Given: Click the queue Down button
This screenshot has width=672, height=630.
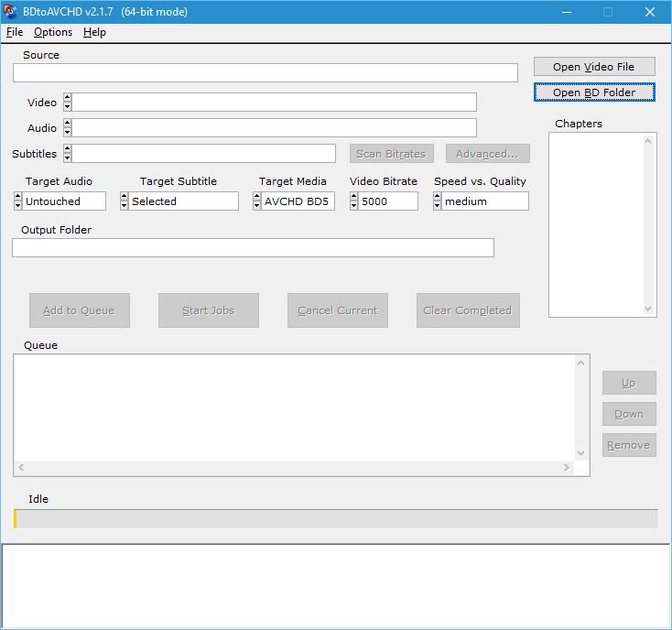Looking at the screenshot, I should click(629, 414).
